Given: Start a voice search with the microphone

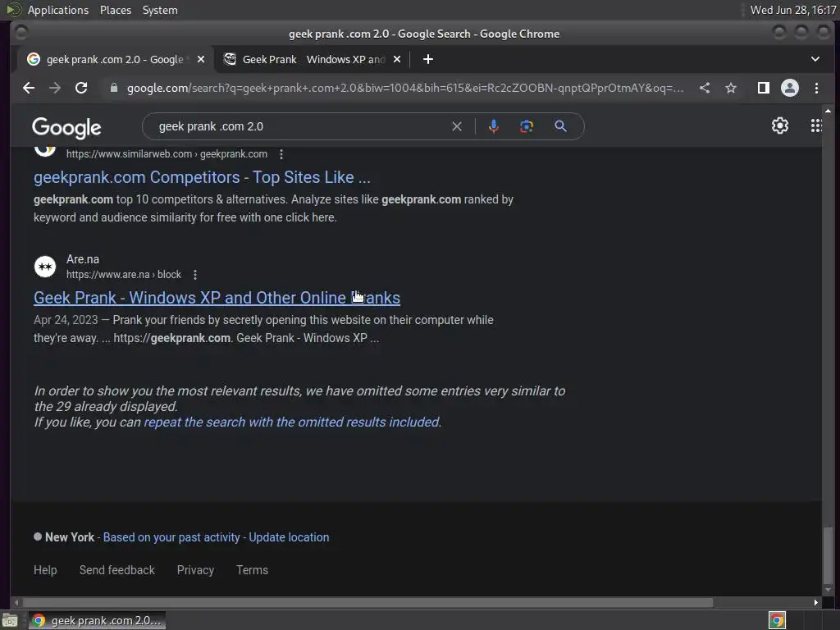Looking at the screenshot, I should (493, 126).
